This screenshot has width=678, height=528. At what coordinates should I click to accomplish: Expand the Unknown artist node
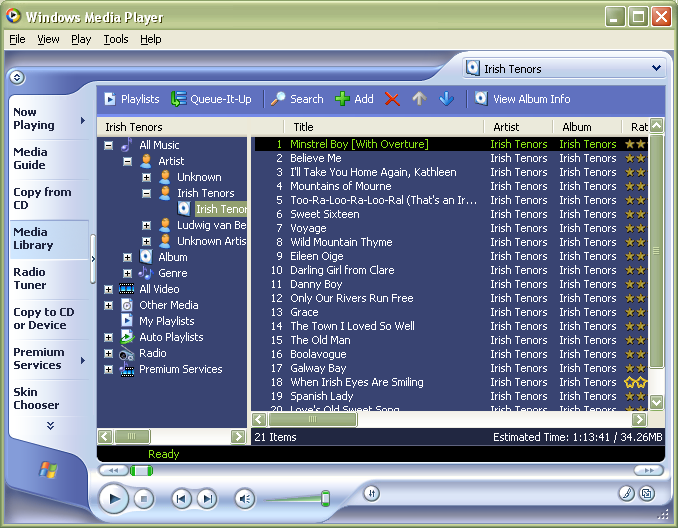click(x=146, y=177)
